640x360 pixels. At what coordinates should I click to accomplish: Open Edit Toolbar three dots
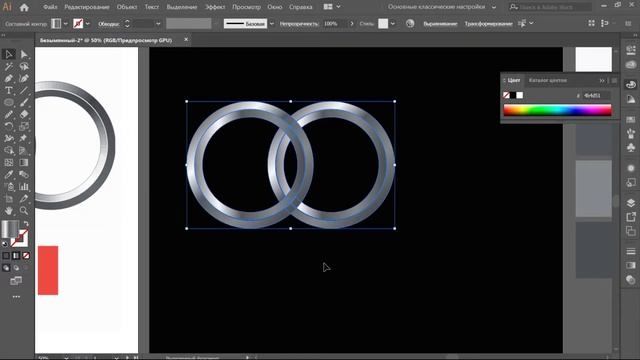16,297
